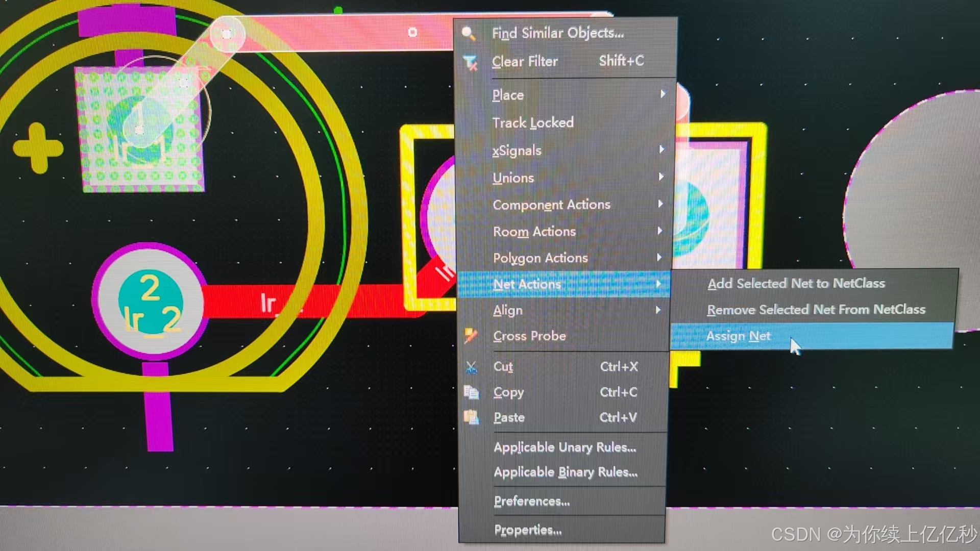Click the Copy documents icon

[x=471, y=392]
